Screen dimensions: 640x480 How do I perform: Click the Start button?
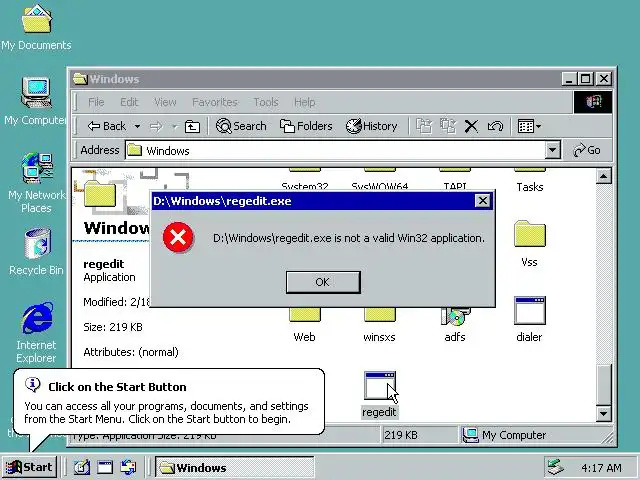point(29,467)
